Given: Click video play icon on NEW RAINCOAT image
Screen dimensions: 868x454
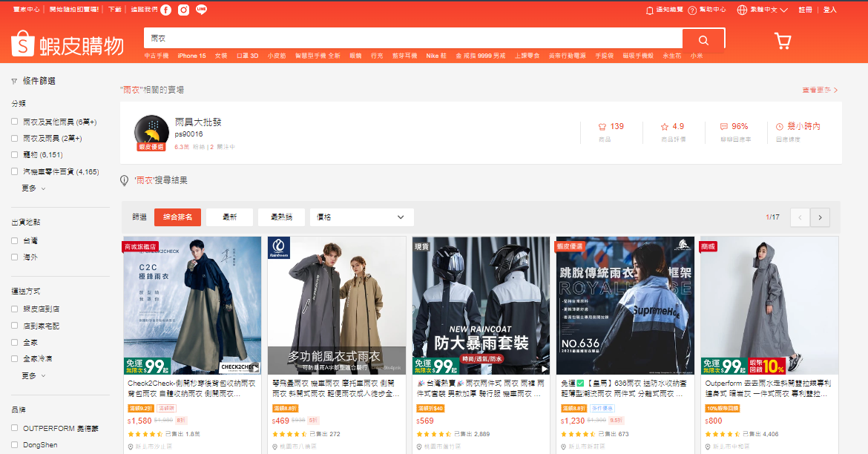Looking at the screenshot, I should point(544,368).
